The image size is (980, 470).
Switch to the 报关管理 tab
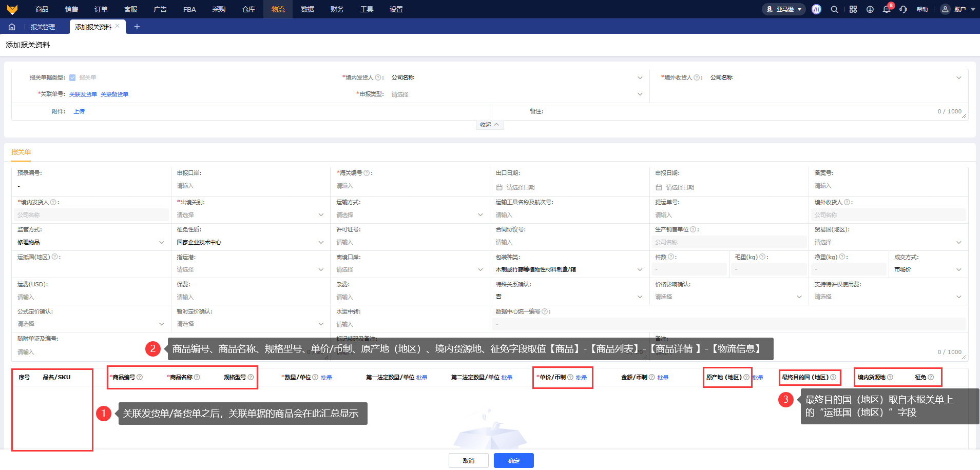pos(43,27)
